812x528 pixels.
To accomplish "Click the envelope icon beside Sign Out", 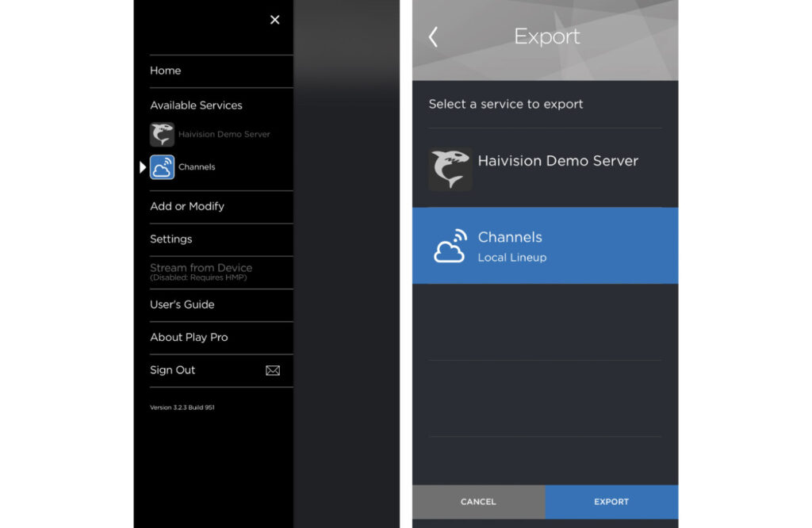I will (273, 370).
